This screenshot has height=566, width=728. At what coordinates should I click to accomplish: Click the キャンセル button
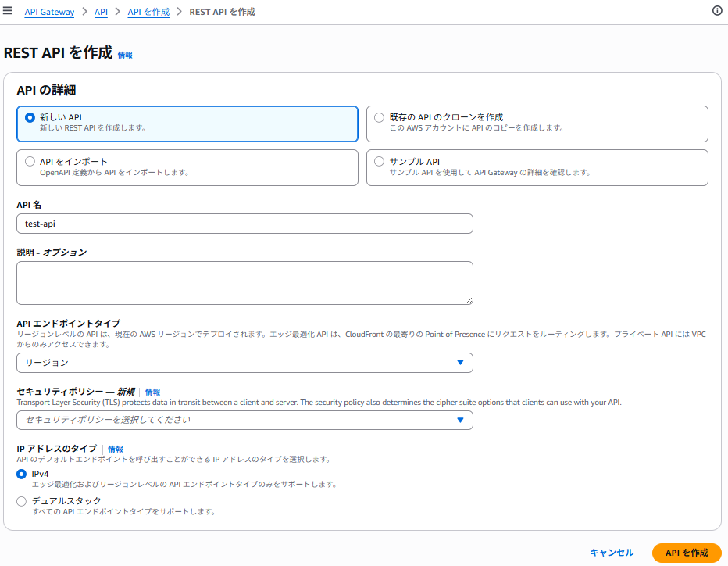pyautogui.click(x=612, y=553)
